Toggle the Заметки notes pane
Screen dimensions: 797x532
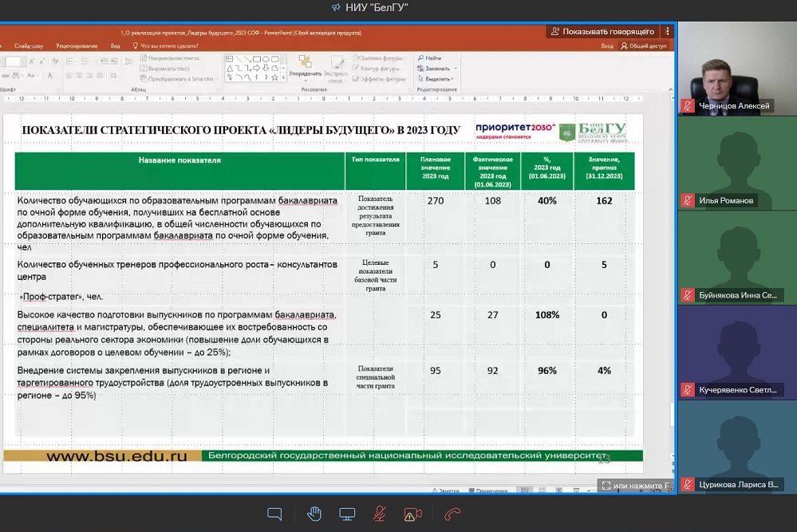point(445,491)
